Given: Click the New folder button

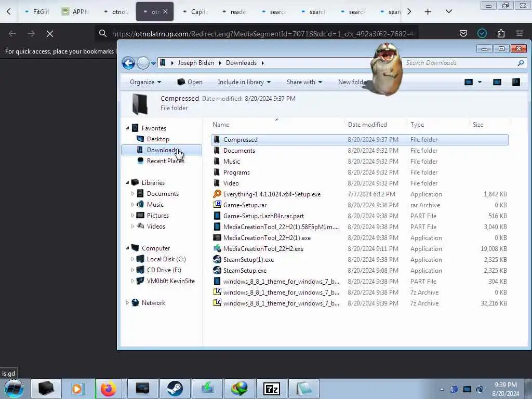Looking at the screenshot, I should pyautogui.click(x=352, y=82).
